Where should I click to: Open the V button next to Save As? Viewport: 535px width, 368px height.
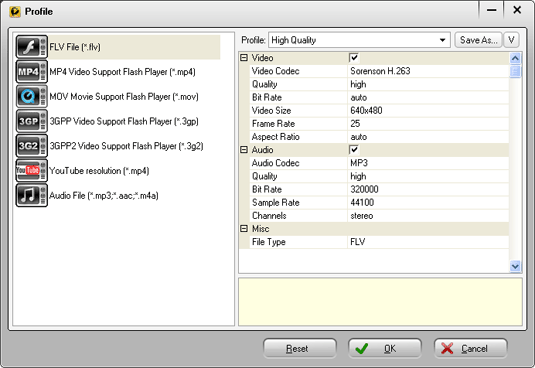511,40
